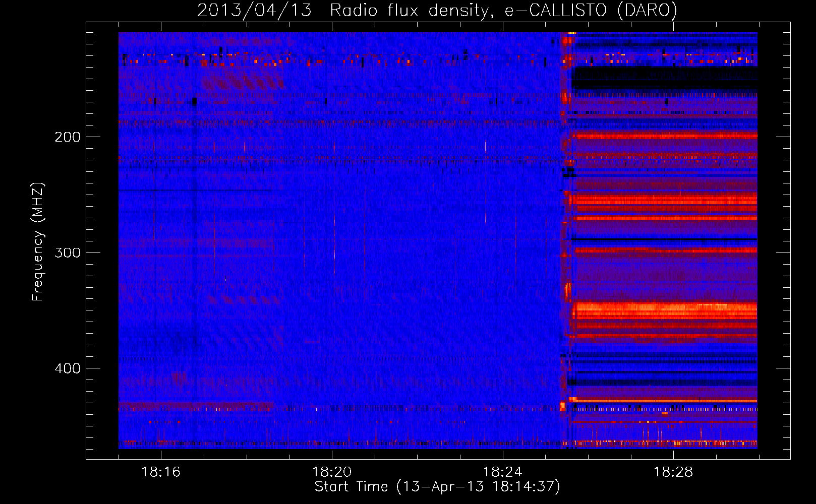Click the plot title "Radio flux density, e-CALLISTO (DARO)"
Viewport: 816px width, 504px height.
pos(503,11)
